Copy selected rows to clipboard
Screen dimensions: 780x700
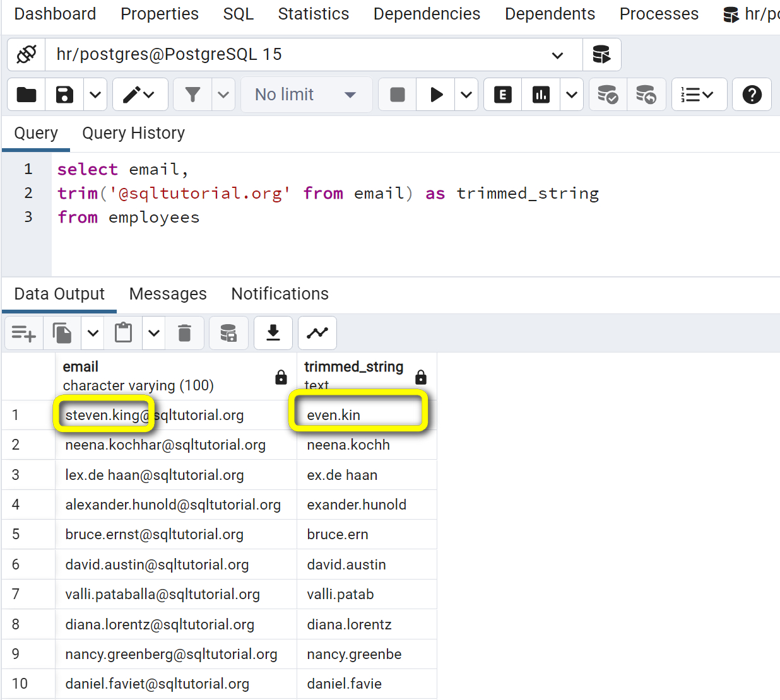click(61, 333)
